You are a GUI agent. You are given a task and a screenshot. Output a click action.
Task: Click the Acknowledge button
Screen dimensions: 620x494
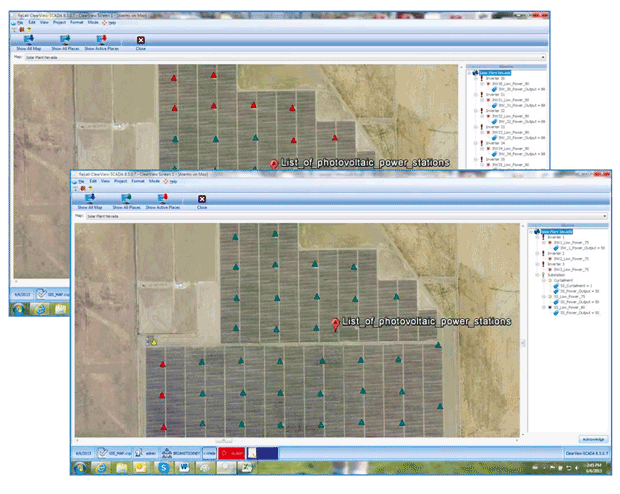pos(593,439)
